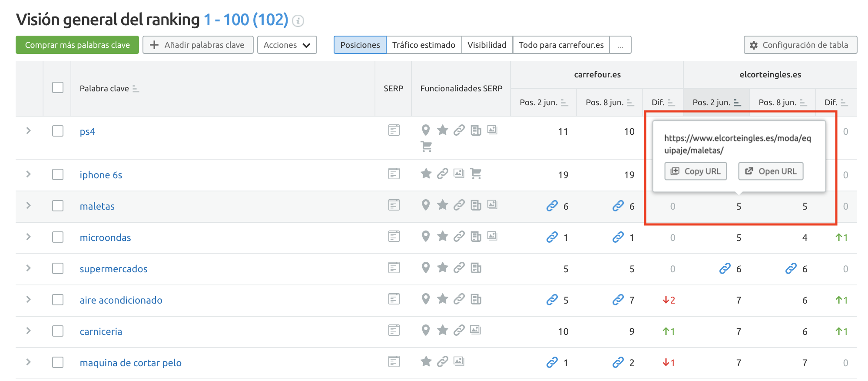The image size is (868, 381).
Task: Expand the microondas row
Action: pyautogui.click(x=29, y=237)
